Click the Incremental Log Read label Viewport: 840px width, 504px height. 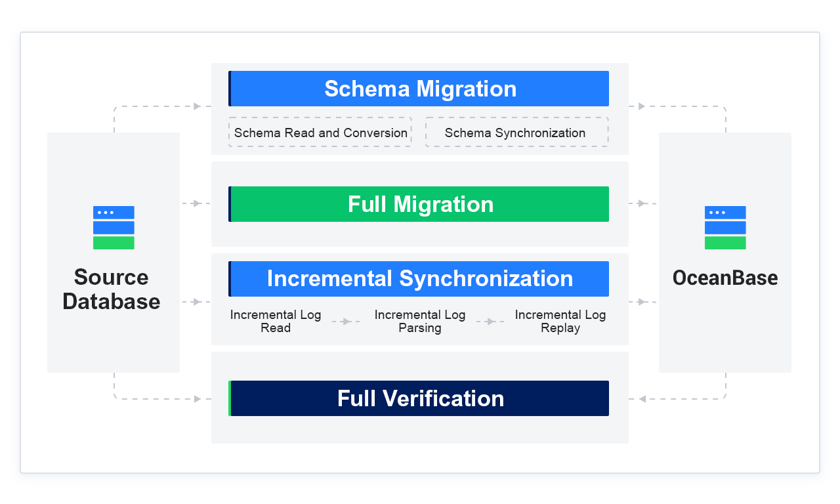click(x=276, y=322)
